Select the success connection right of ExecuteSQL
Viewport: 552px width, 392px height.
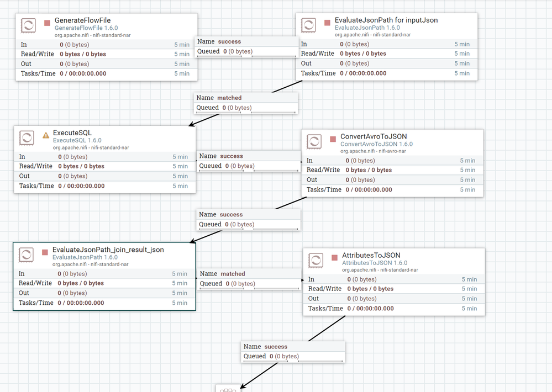click(x=248, y=161)
